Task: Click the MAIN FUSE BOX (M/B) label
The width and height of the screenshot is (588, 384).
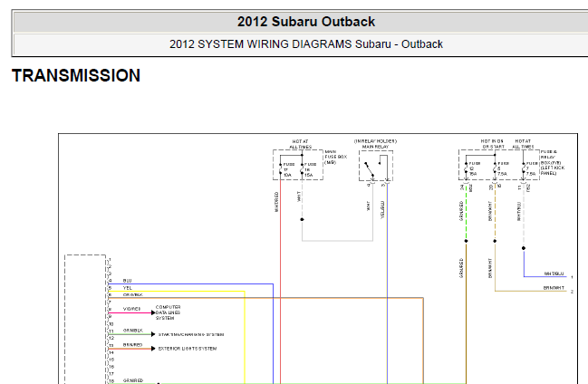Action: (335, 157)
